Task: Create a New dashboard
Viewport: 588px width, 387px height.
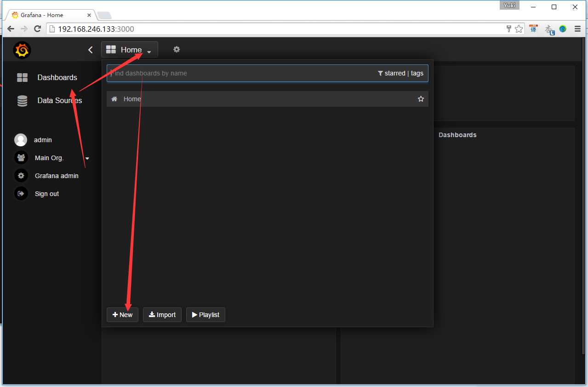Action: pyautogui.click(x=122, y=315)
